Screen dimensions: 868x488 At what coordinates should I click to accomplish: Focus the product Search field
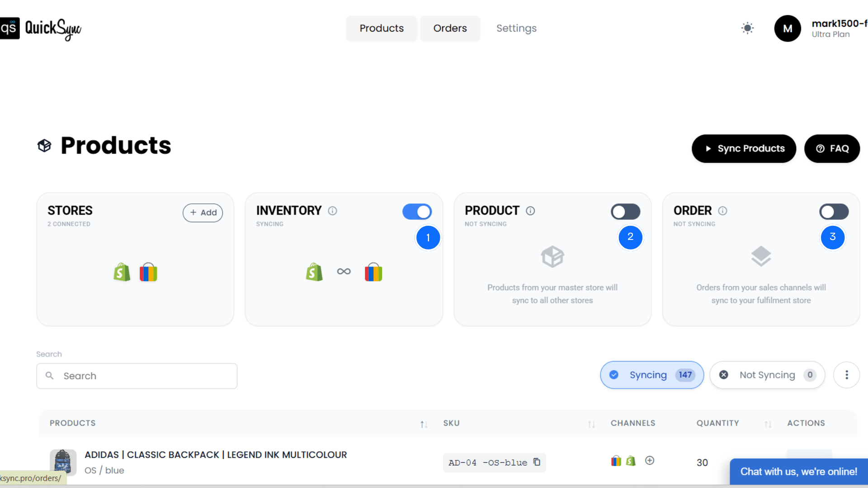[x=137, y=376]
